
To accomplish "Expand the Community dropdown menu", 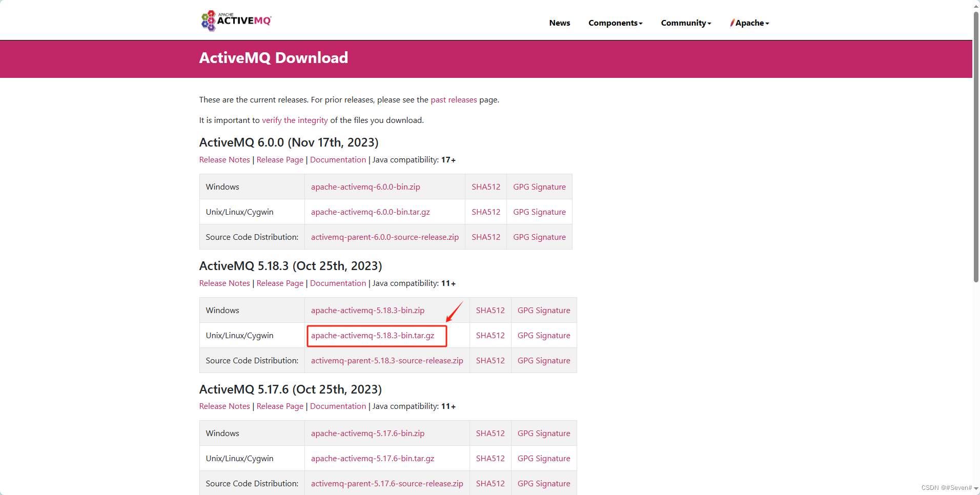I will pos(686,23).
